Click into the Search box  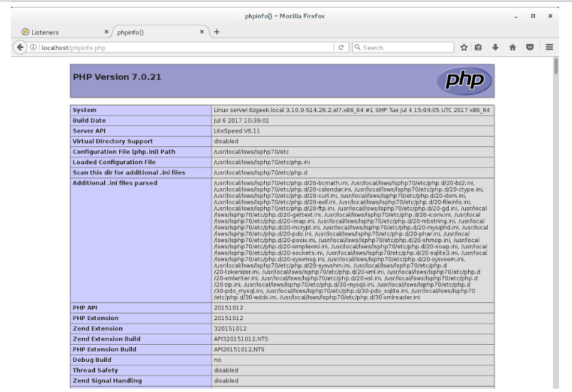click(x=403, y=47)
